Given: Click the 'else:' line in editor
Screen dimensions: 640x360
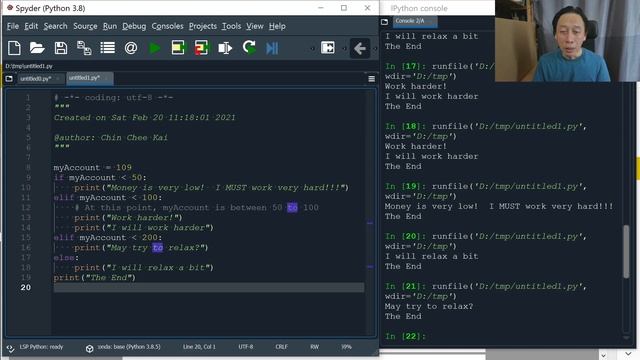Looking at the screenshot, I should [66, 258].
